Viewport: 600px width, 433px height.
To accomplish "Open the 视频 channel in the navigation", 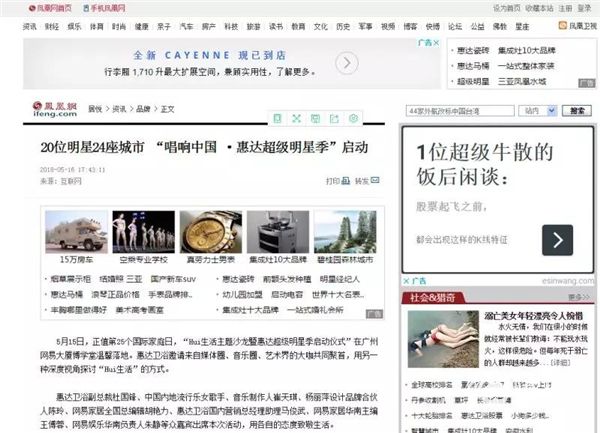I will (x=388, y=26).
